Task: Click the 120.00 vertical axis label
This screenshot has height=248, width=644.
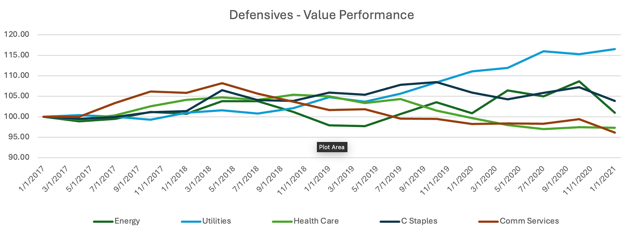Action: 17,34
